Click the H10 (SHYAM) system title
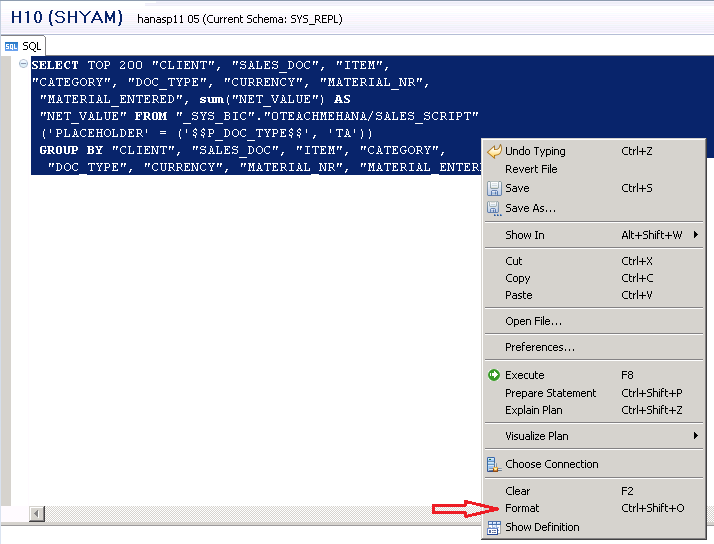This screenshot has height=544, width=714. click(67, 18)
